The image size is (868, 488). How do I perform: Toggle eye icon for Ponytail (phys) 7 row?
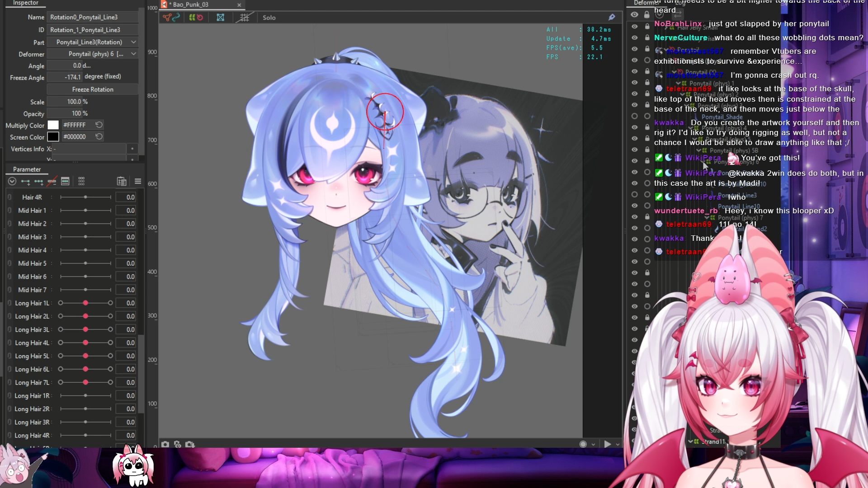point(635,217)
